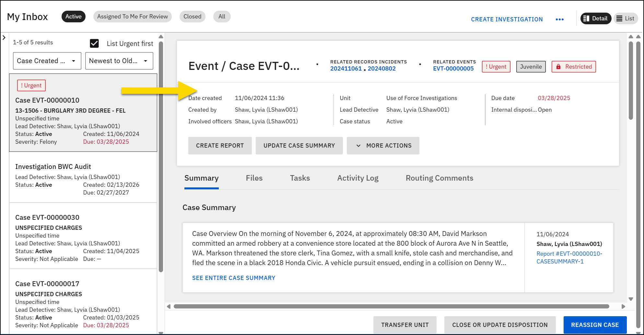Screen dimensions: 644x335
Task: Filter inbox by Closed cases
Action: click(x=192, y=17)
